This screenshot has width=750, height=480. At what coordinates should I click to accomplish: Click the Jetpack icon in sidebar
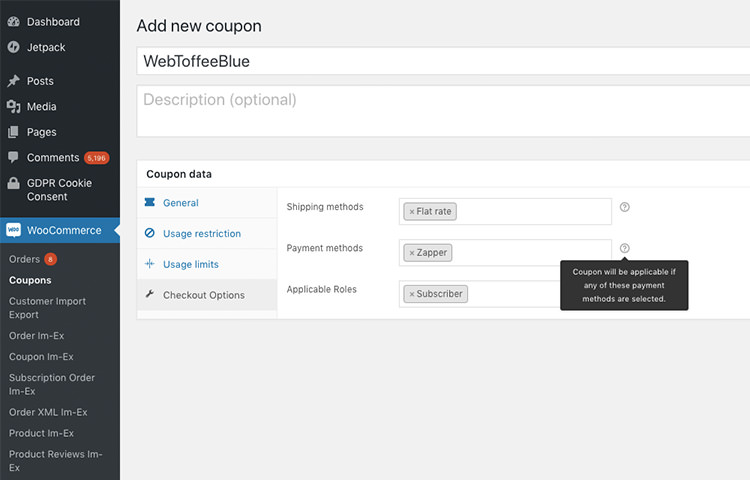(x=13, y=47)
